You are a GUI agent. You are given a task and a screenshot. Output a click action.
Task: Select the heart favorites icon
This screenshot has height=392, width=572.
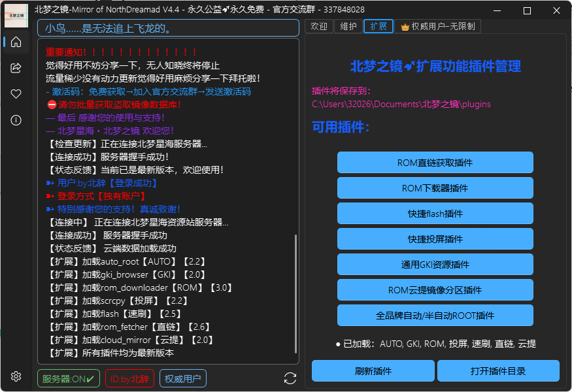coord(15,93)
